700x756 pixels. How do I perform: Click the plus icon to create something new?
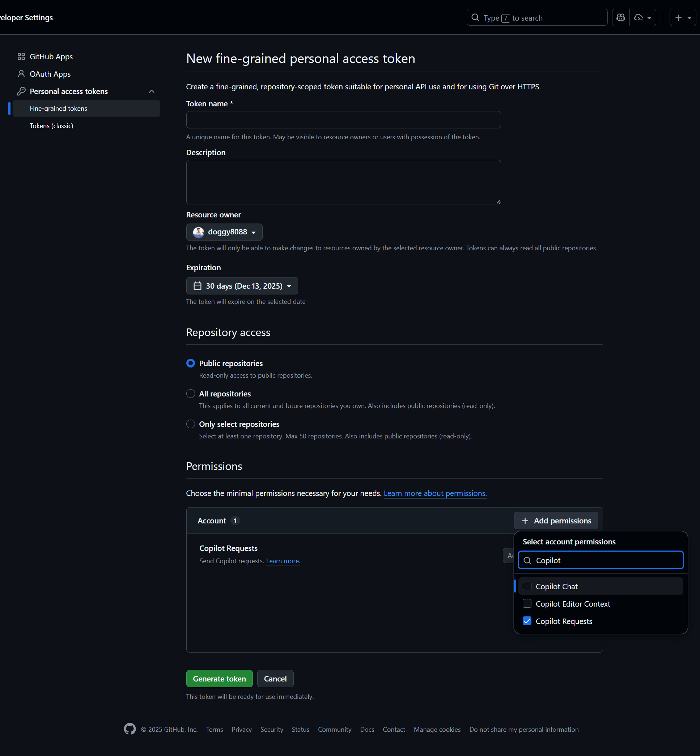tap(678, 17)
